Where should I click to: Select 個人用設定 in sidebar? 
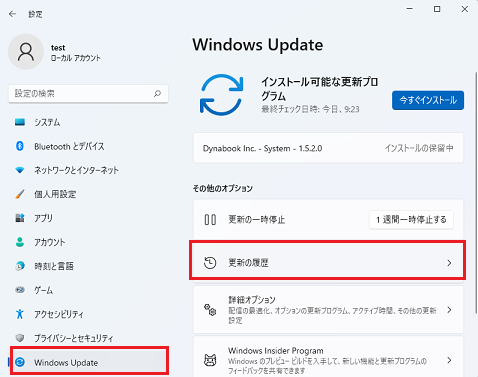point(88,194)
